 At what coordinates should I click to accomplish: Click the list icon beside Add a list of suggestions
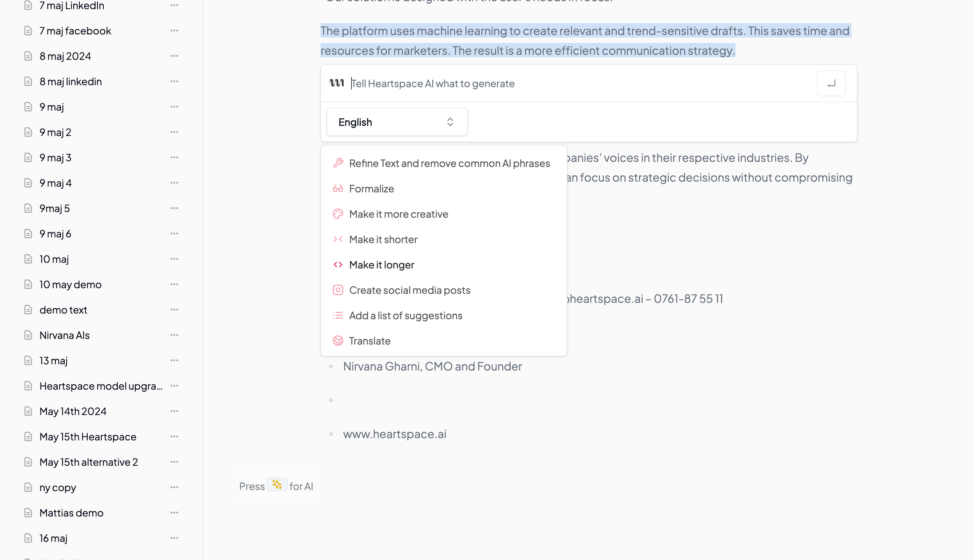pyautogui.click(x=338, y=315)
